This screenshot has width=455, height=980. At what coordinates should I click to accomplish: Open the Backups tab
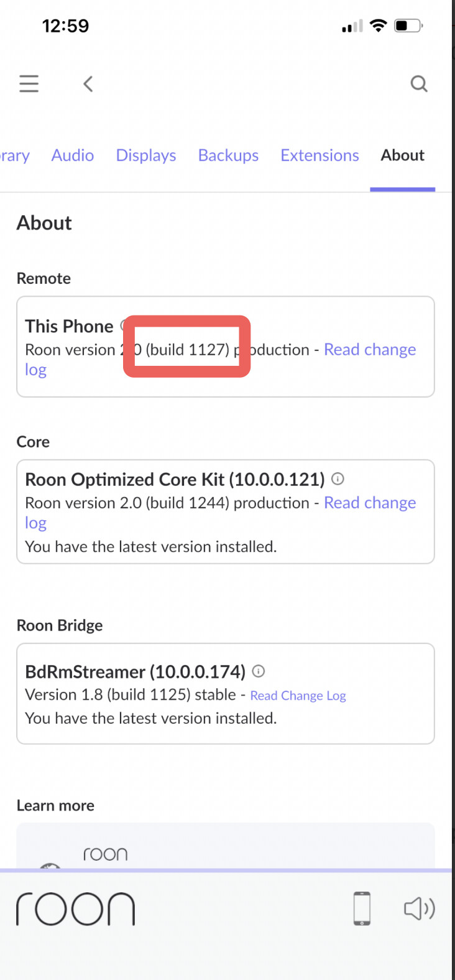point(228,156)
